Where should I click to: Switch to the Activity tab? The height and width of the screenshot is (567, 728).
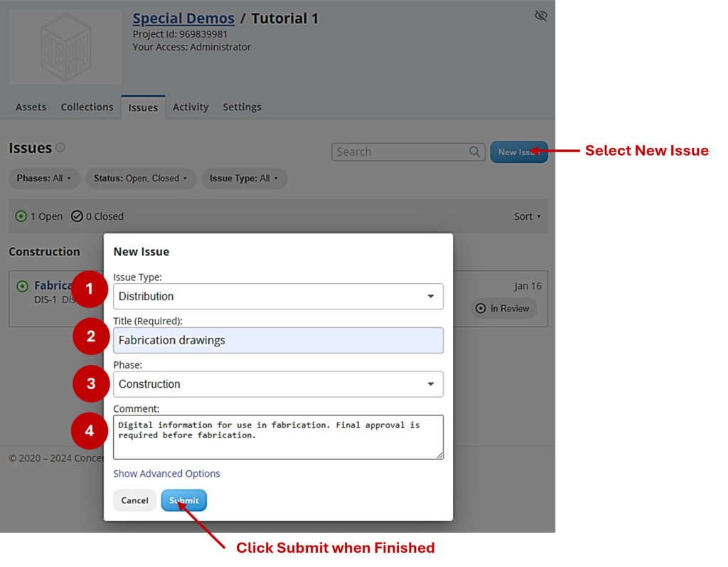[191, 107]
